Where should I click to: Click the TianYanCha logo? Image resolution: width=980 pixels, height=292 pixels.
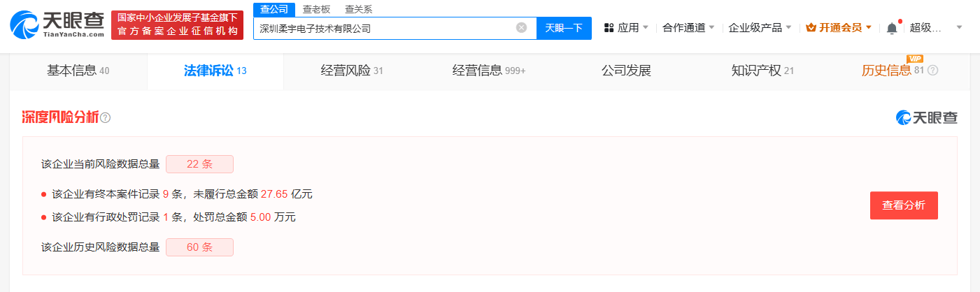(57, 24)
